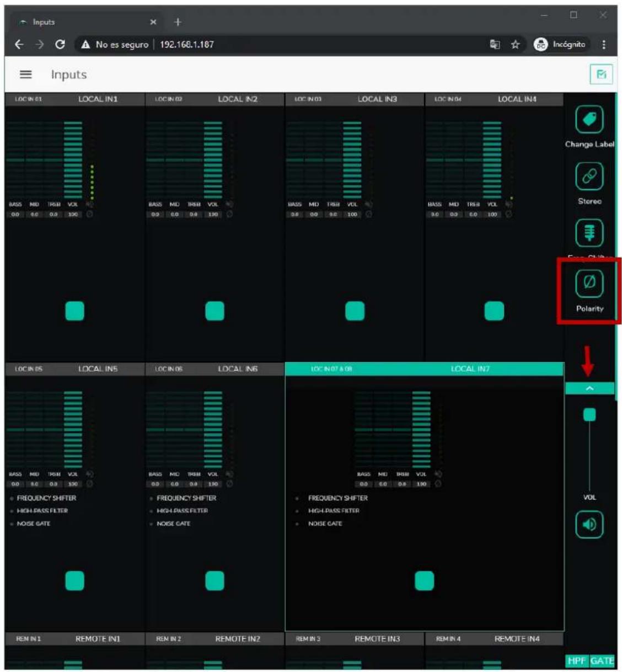Click the LOCAL IN4 BASS value field
The height and width of the screenshot is (672, 622).
[x=435, y=214]
